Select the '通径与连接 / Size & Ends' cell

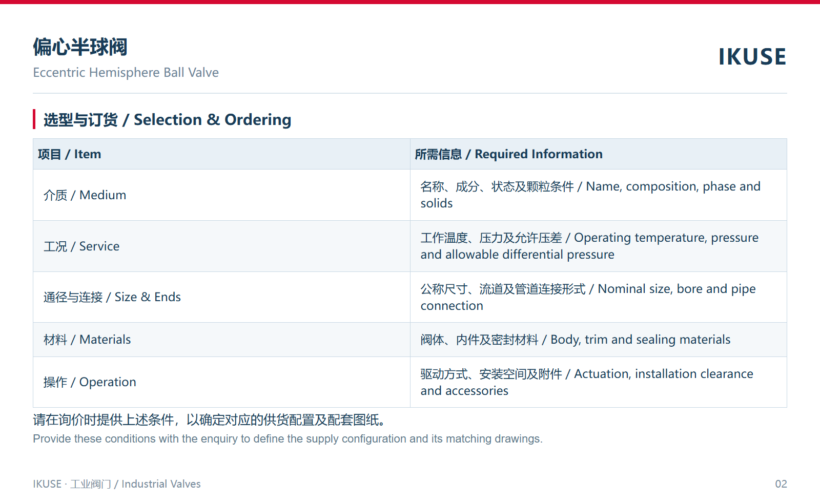coord(221,297)
